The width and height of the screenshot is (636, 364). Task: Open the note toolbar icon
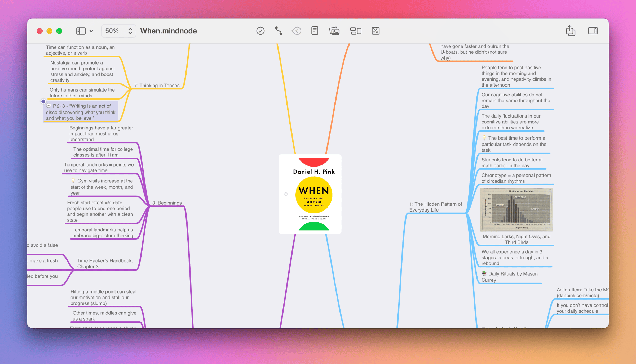[315, 31]
